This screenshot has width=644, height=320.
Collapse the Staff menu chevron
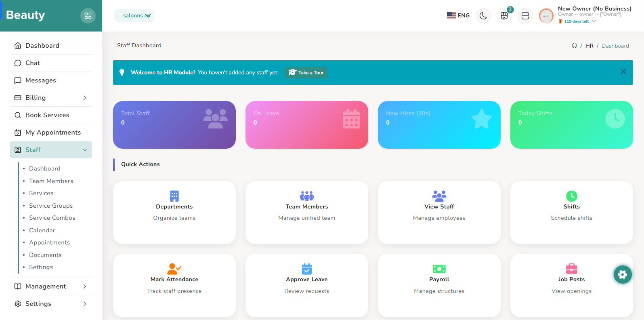coord(85,150)
